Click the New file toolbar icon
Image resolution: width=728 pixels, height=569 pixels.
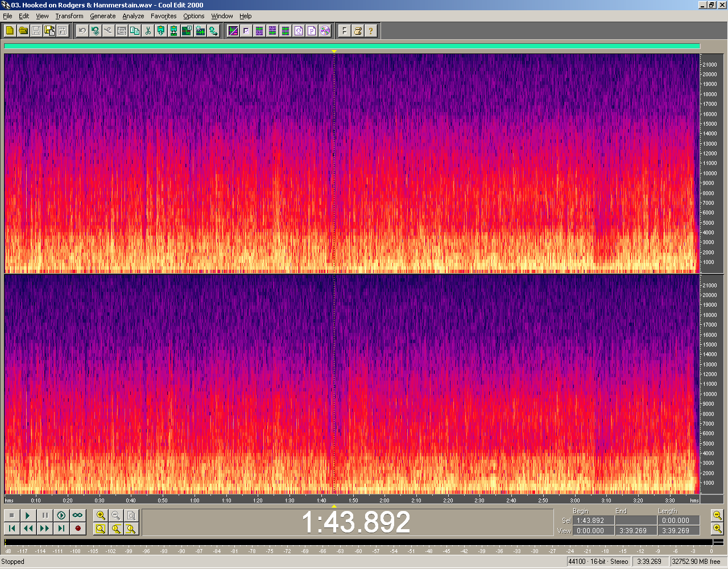pyautogui.click(x=10, y=31)
